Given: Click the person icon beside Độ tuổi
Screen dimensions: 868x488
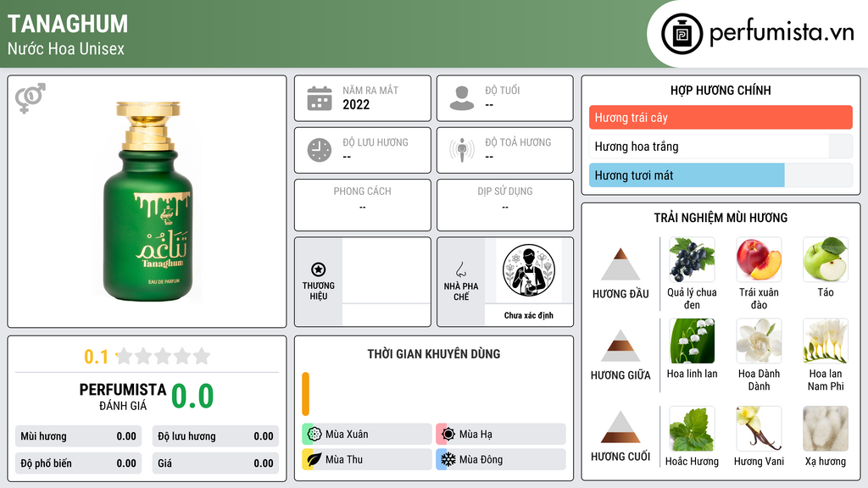Looking at the screenshot, I should pos(462,98).
